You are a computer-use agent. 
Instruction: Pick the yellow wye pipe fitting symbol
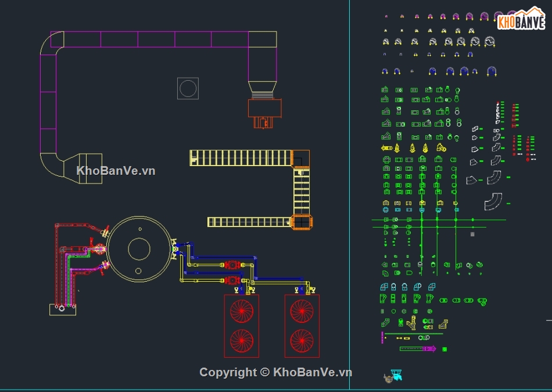(411, 323)
